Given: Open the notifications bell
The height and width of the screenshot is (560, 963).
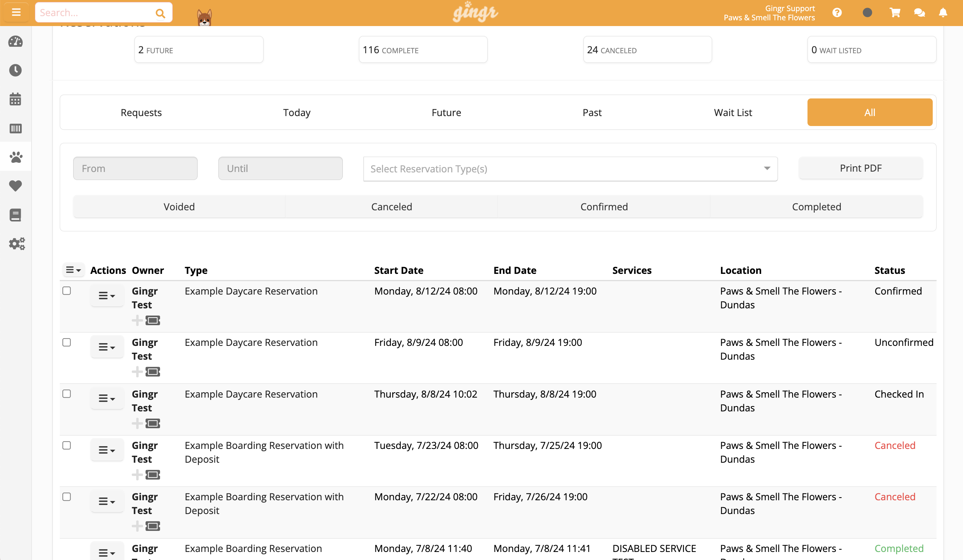Looking at the screenshot, I should (x=943, y=13).
